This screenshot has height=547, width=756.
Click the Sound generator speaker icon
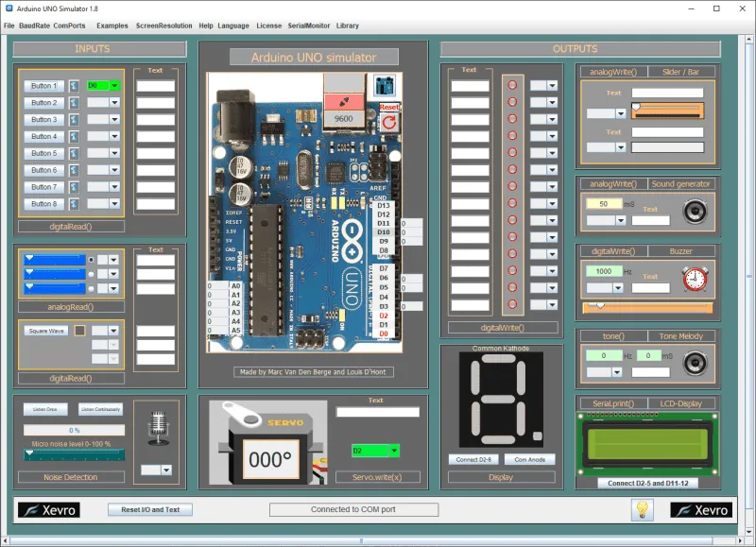click(696, 211)
